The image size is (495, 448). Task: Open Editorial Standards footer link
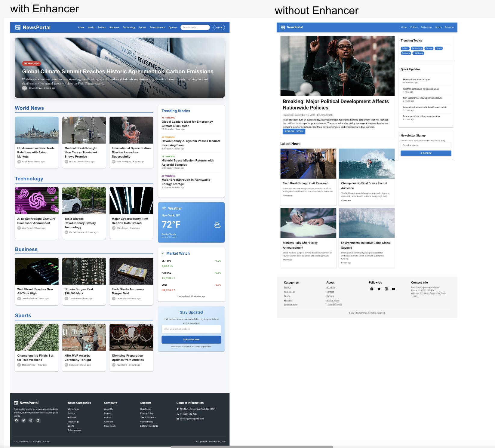[149, 426]
